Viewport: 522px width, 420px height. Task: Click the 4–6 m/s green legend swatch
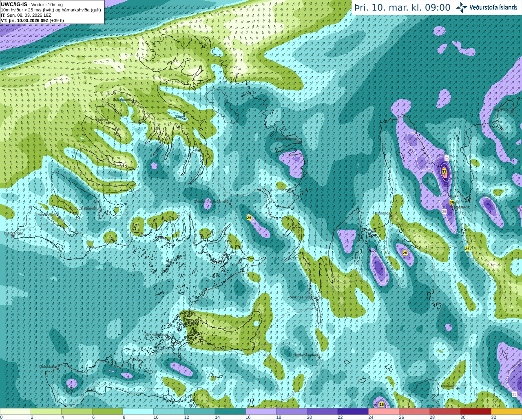coord(77,411)
